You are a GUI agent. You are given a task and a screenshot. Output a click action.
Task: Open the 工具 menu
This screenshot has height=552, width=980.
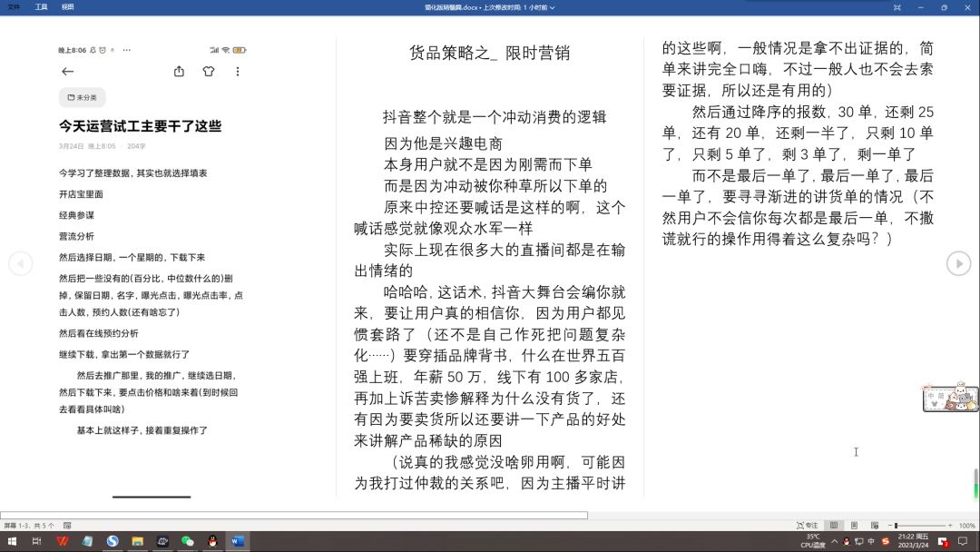[41, 7]
